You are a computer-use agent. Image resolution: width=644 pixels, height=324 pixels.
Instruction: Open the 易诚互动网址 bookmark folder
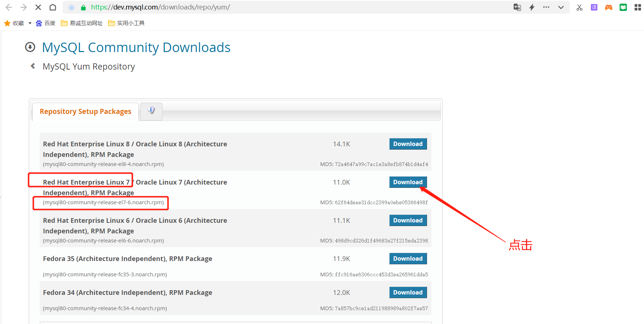(x=82, y=23)
